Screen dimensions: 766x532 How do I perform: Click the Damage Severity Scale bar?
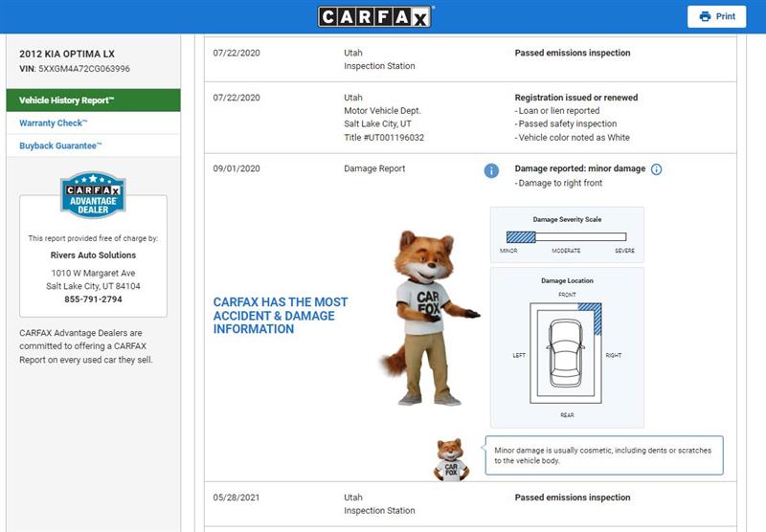pyautogui.click(x=566, y=236)
